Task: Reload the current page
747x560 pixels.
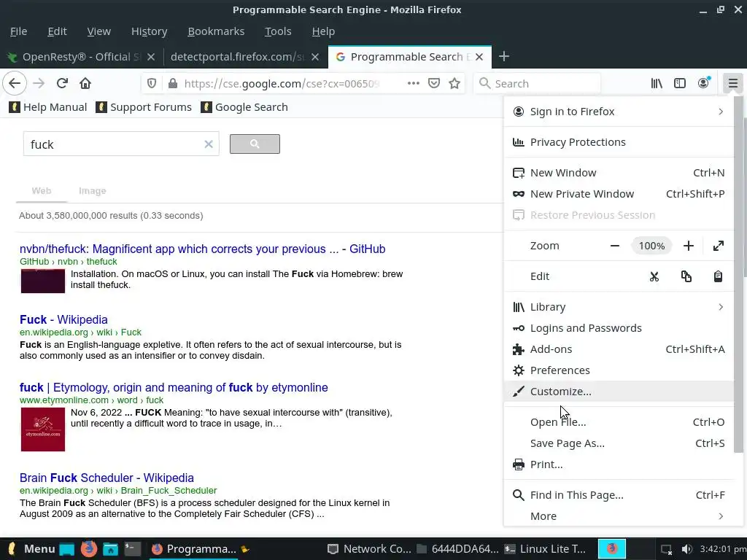Action: 62,83
